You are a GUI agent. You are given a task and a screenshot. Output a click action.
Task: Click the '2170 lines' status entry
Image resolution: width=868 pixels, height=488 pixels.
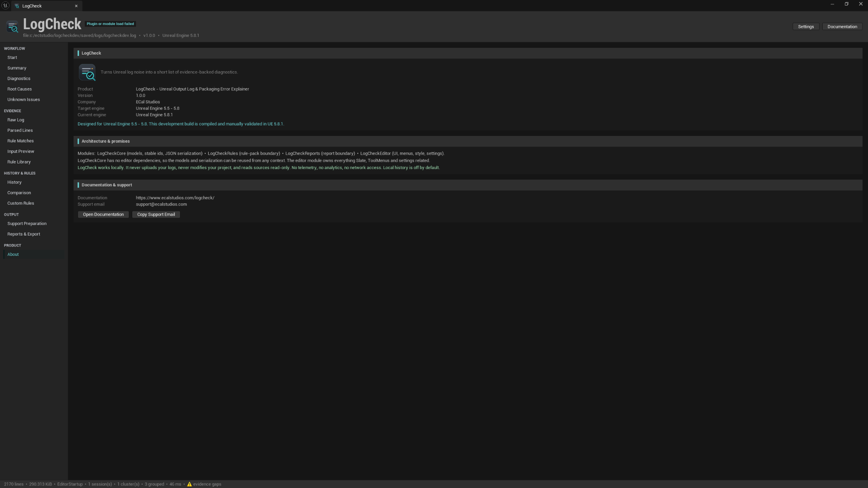[14, 484]
